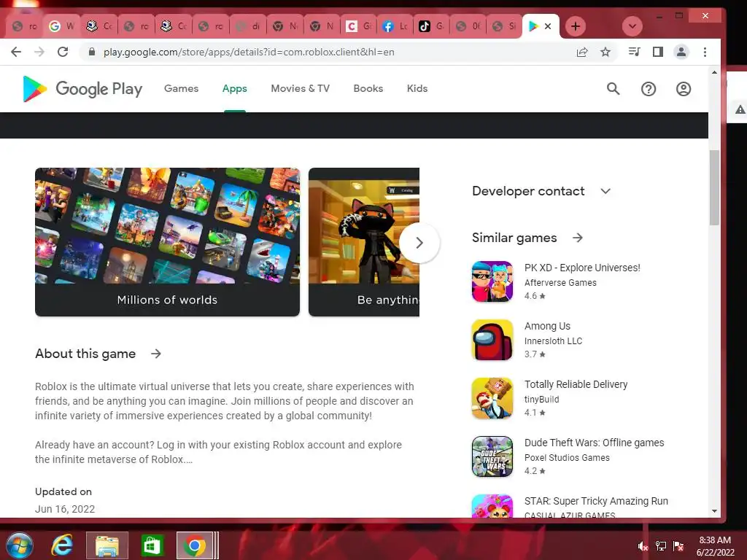Expand the Developer contact section
This screenshot has height=560, width=747.
point(605,191)
